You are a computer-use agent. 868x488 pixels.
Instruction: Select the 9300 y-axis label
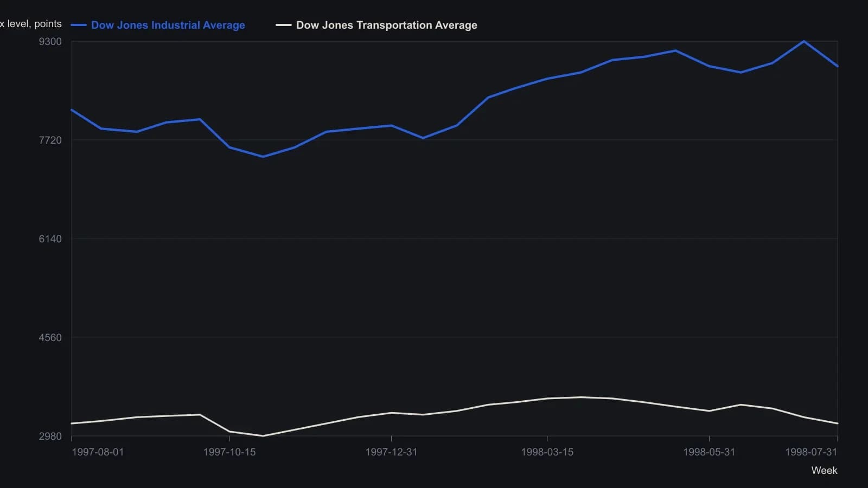point(50,42)
